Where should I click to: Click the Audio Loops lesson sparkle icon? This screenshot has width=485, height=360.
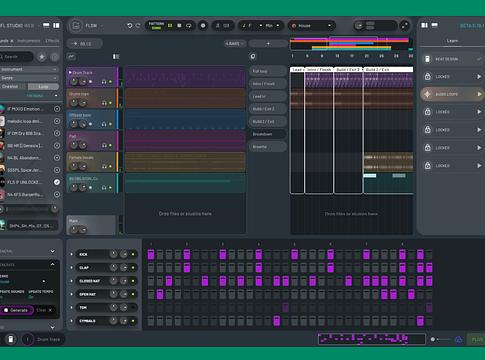tap(427, 94)
